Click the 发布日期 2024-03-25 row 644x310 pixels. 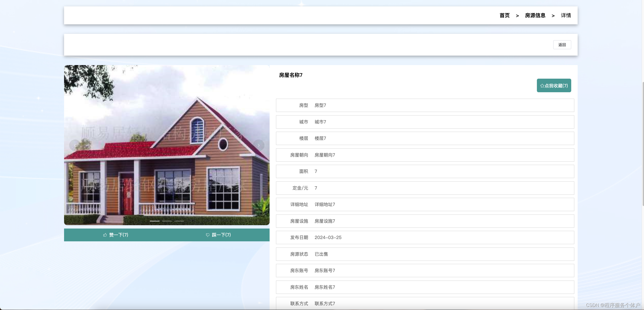[425, 237]
